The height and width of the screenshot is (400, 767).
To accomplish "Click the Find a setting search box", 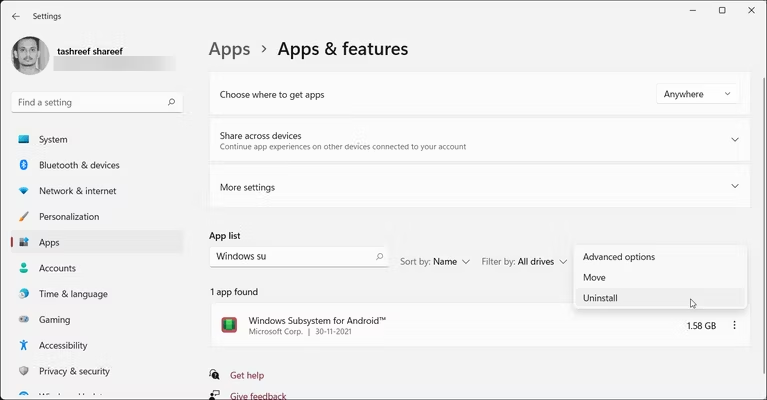I will tap(97, 102).
